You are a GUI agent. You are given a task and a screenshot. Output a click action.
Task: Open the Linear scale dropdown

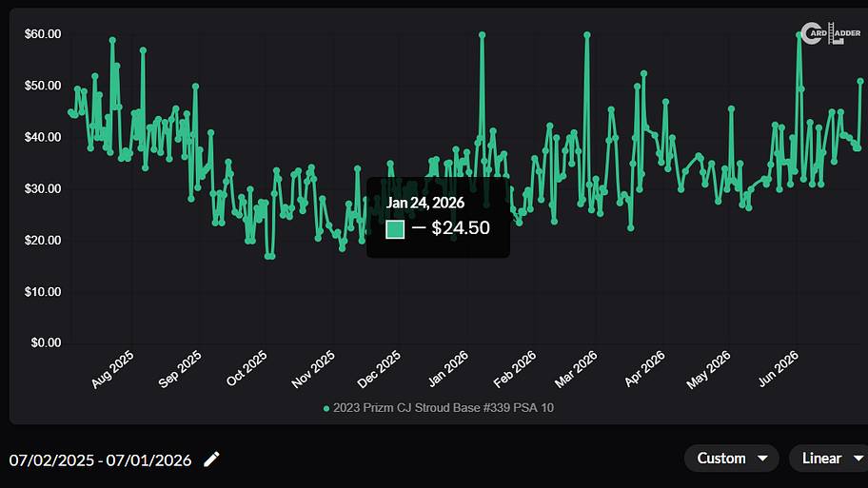point(829,459)
